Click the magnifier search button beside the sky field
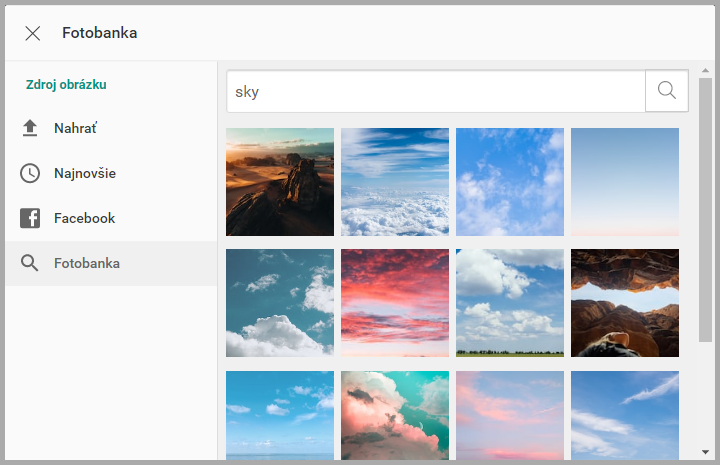 pyautogui.click(x=667, y=91)
